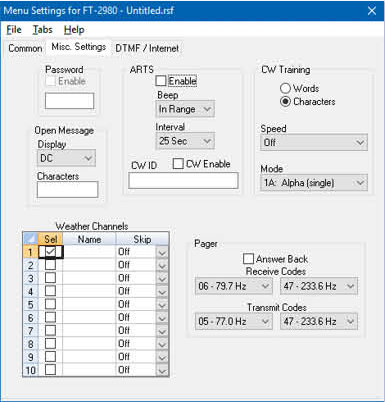Image resolution: width=385 pixels, height=402 pixels.
Task: Switch to the DTMF / Internet tab
Action: tap(147, 48)
